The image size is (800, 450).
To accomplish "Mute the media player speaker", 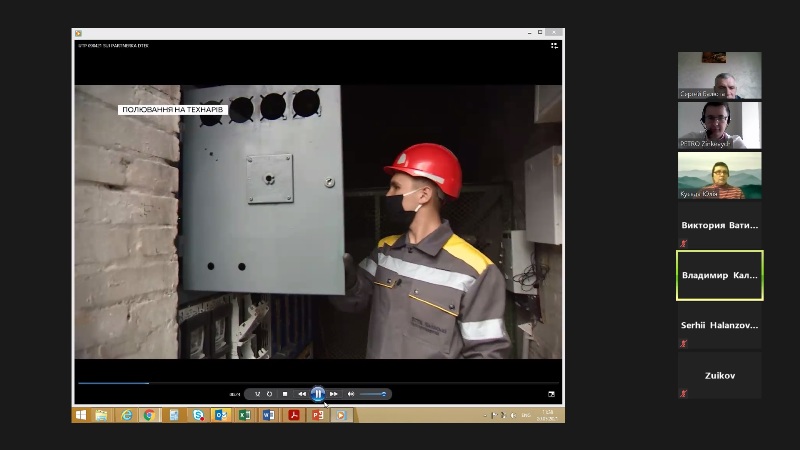I will (350, 394).
